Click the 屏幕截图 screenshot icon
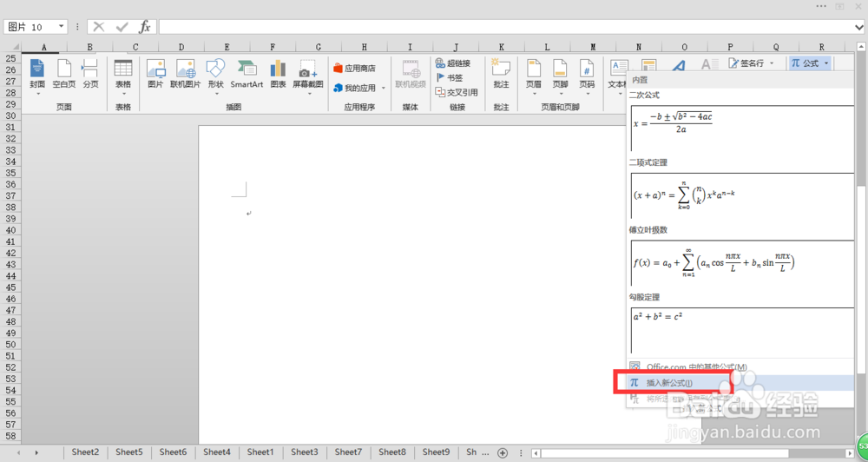This screenshot has width=868, height=462. (x=308, y=68)
